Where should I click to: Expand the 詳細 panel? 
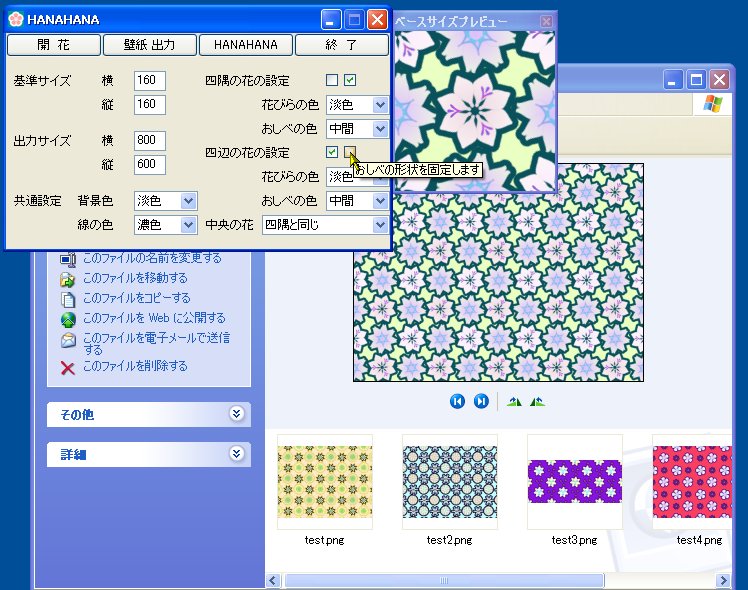[237, 453]
